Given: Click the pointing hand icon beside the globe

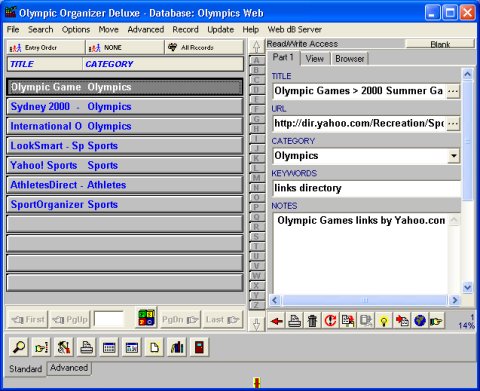Looking at the screenshot, I should coord(436,321).
